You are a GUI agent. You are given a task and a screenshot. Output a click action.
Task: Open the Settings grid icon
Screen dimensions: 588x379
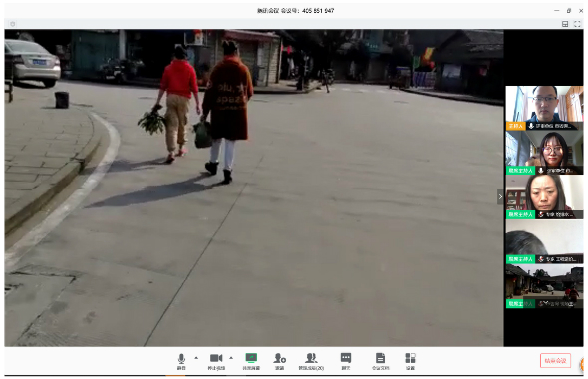(x=410, y=361)
